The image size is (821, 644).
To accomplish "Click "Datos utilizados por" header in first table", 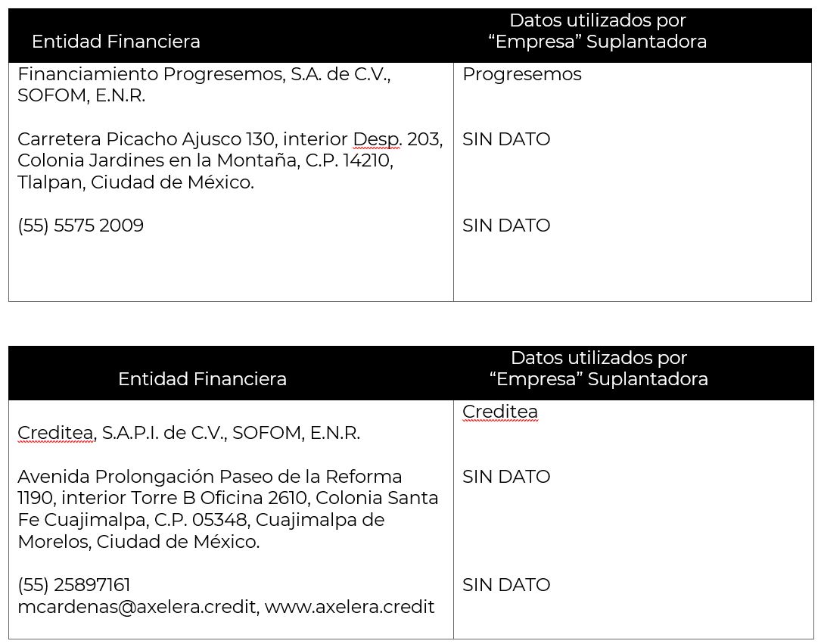I will pos(598,20).
